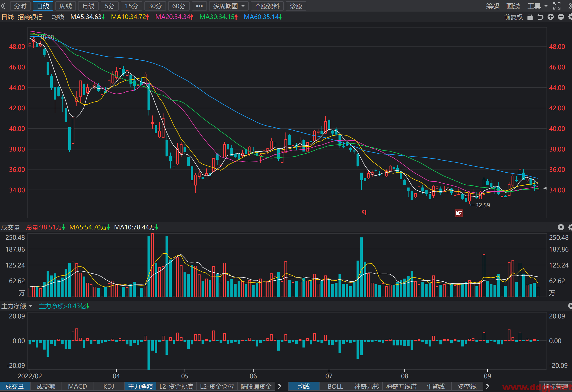Click the 均线 label in chart header
This screenshot has width=572, height=392.
click(58, 17)
